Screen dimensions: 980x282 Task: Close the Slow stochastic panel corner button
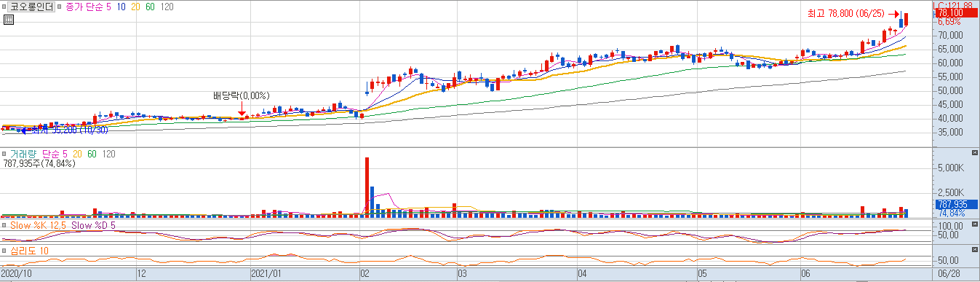coord(975,224)
